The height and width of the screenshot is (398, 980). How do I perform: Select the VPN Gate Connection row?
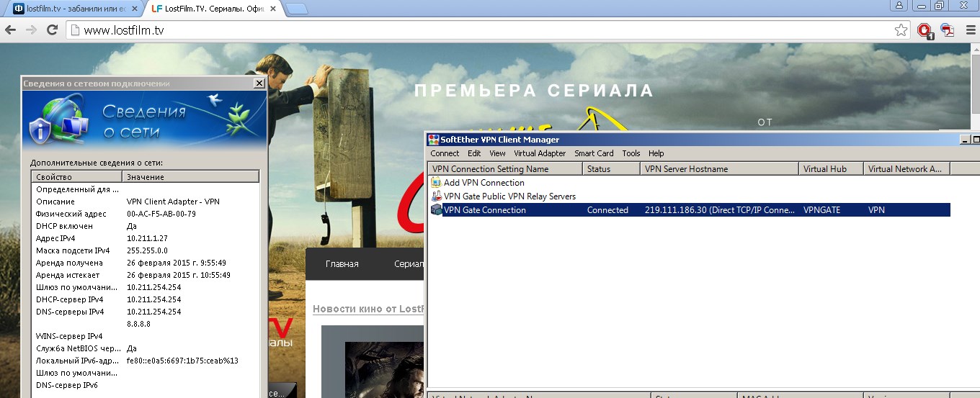pyautogui.click(x=689, y=210)
